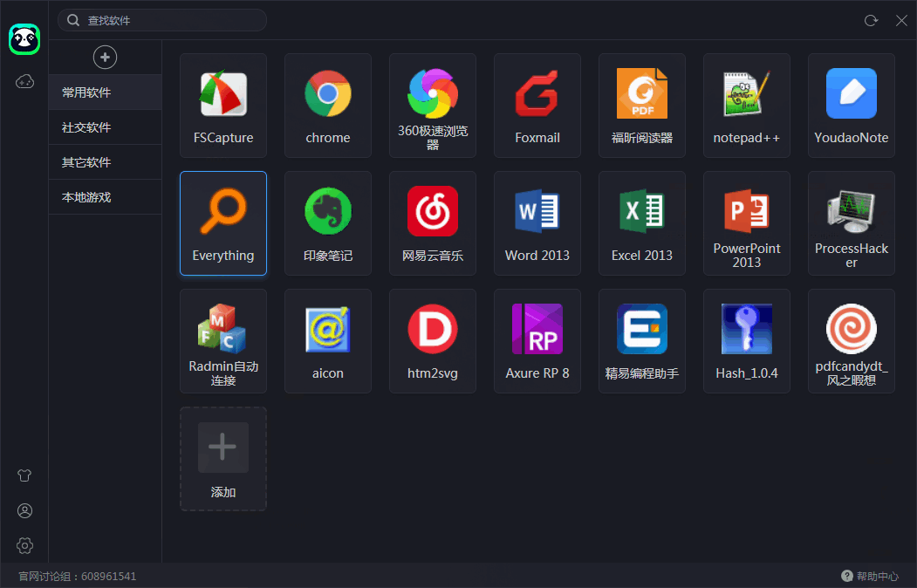
Task: Launch the PowerPoint 2013 tile
Action: point(746,223)
